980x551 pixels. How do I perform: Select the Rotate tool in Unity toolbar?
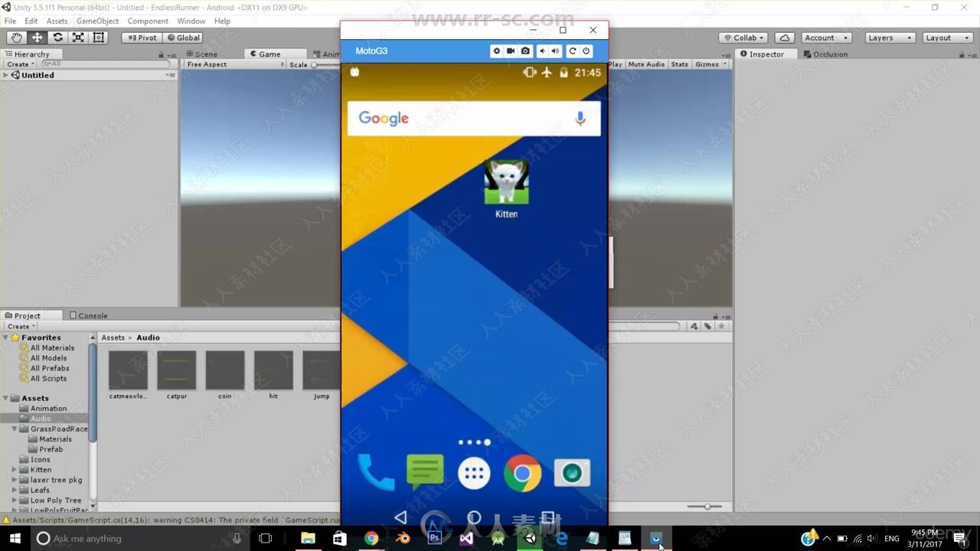point(57,37)
